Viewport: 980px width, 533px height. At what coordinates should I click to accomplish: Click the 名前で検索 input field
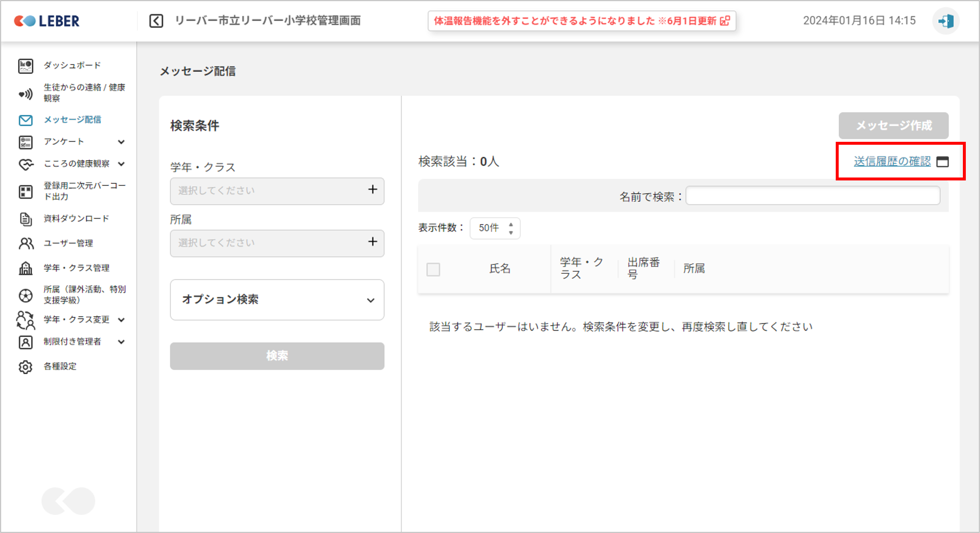(812, 196)
